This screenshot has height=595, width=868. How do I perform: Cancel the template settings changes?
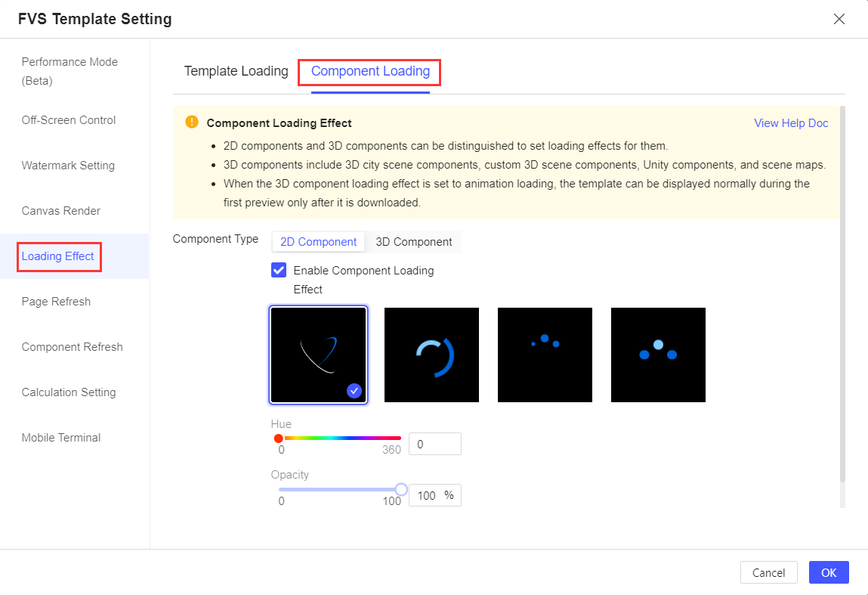(x=768, y=572)
